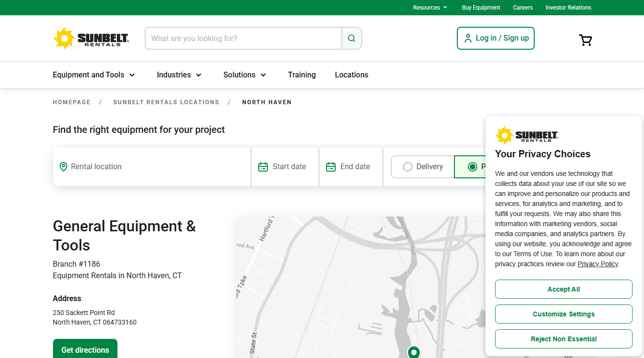This screenshot has height=358, width=644.
Task: Go to Sunbelt Rentals Locations breadcrumb
Action: click(166, 102)
